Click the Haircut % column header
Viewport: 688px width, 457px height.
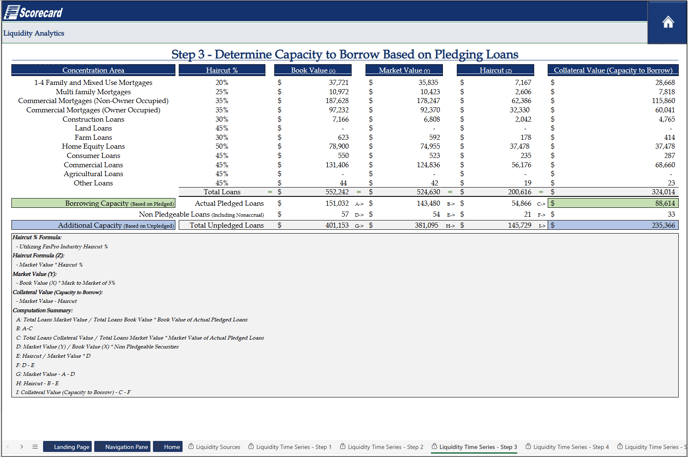[222, 70]
